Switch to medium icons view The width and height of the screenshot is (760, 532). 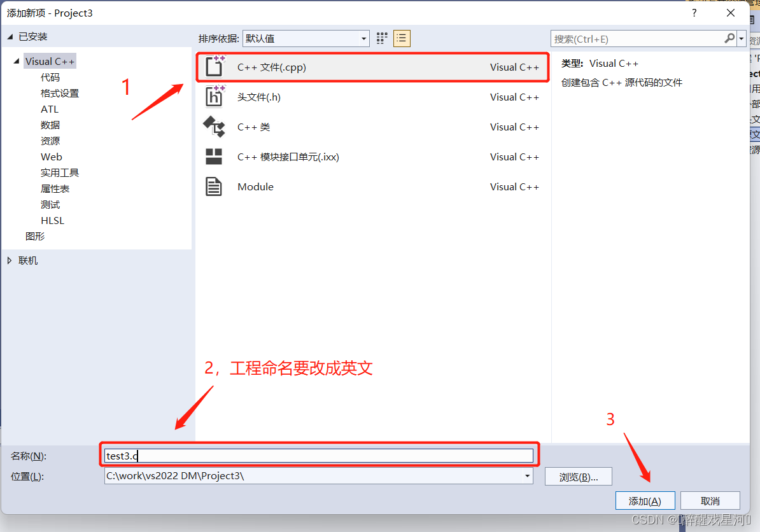[381, 38]
